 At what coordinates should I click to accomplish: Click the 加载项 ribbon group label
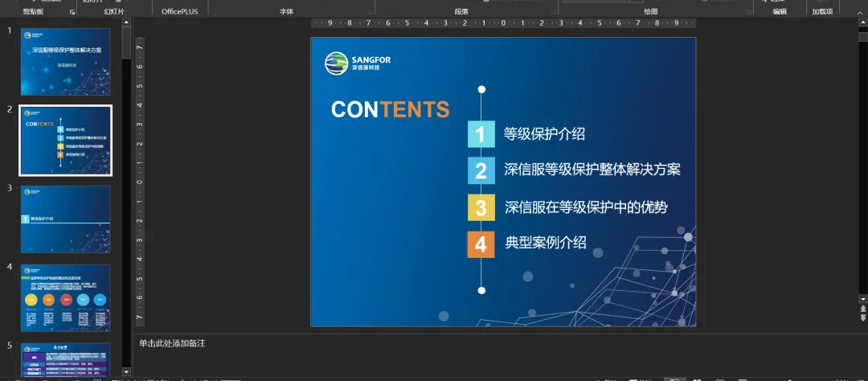point(822,11)
